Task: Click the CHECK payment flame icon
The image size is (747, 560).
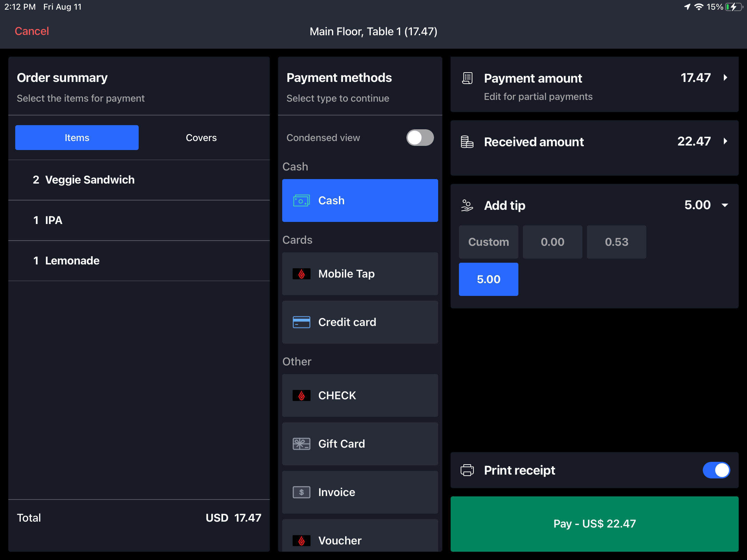Action: click(x=301, y=395)
